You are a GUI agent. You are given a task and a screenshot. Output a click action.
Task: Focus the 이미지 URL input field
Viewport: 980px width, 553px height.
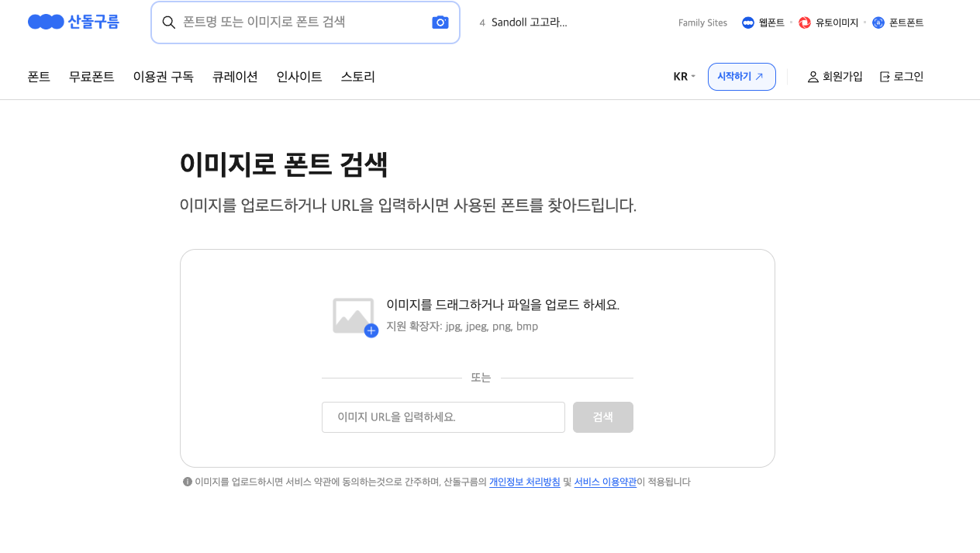(x=443, y=417)
